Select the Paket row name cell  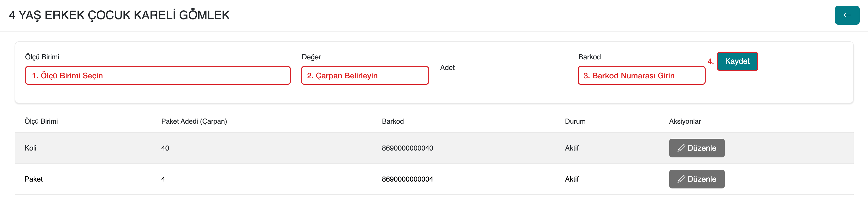34,179
